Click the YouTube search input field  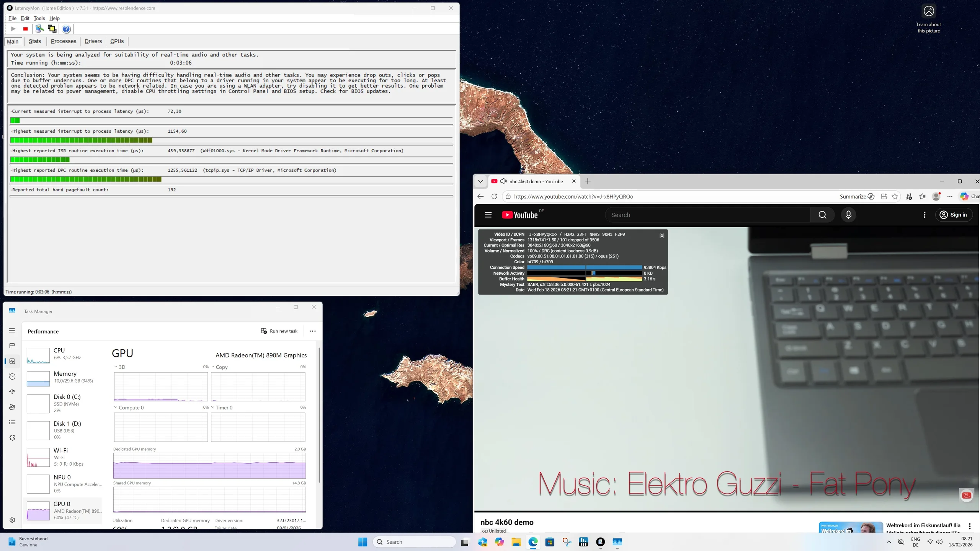[x=707, y=215]
